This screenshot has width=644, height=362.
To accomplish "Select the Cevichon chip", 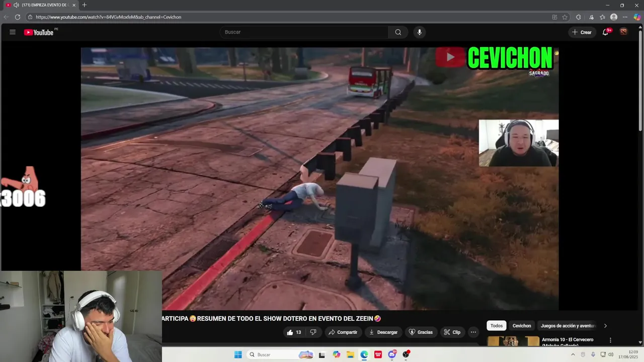I will [522, 326].
